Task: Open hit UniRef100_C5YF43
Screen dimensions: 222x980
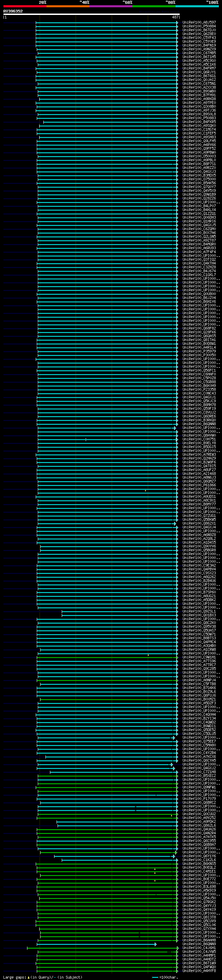Action: [199, 38]
